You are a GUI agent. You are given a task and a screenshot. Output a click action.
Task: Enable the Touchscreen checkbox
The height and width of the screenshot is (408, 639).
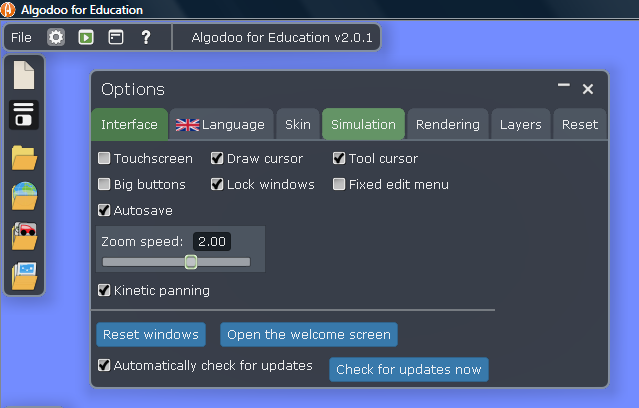pyautogui.click(x=104, y=158)
